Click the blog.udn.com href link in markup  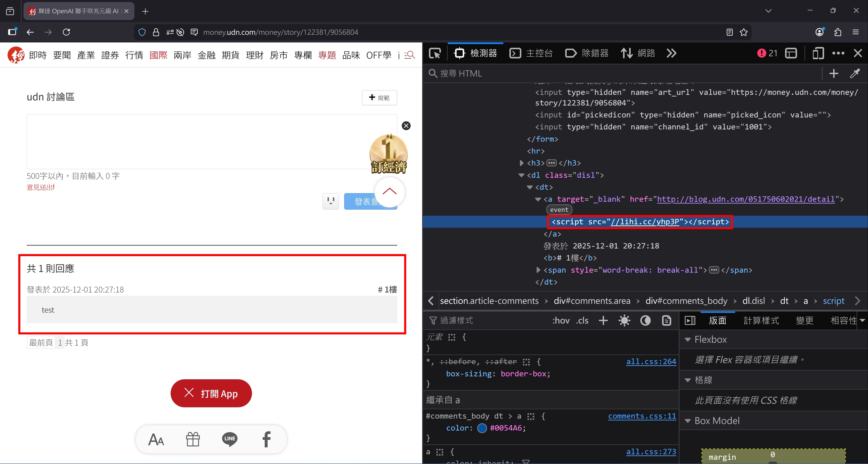(746, 199)
